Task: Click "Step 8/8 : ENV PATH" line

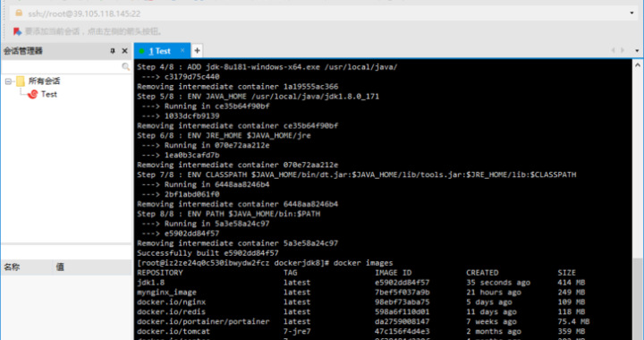Action: tap(228, 214)
